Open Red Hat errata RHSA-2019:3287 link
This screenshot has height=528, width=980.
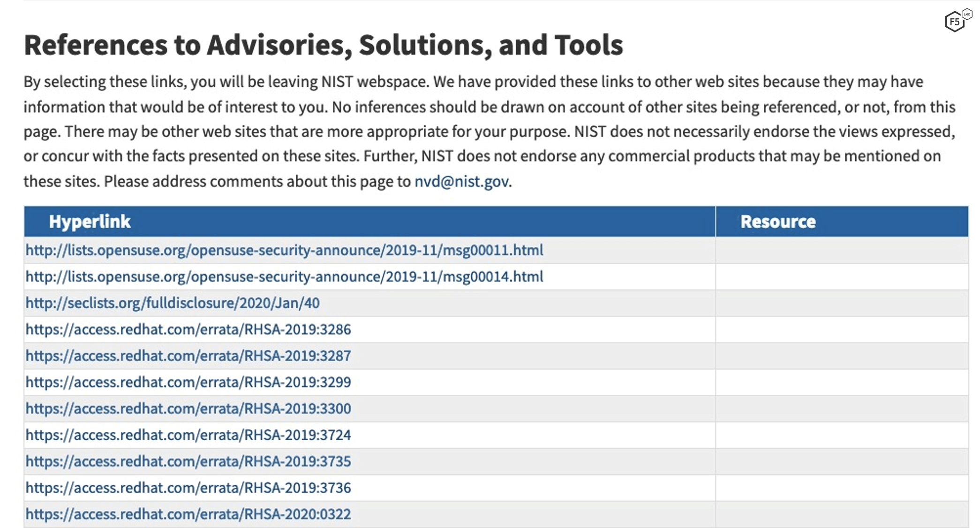pos(188,356)
